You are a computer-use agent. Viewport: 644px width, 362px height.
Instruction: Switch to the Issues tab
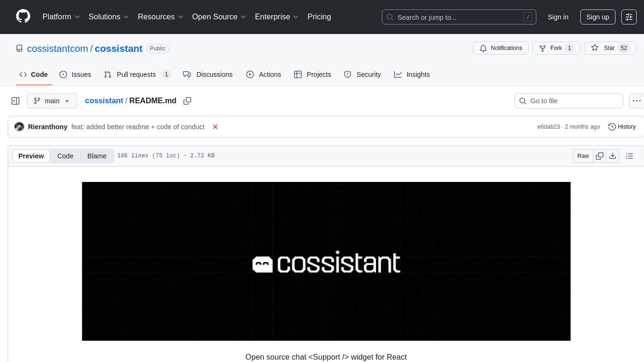[x=75, y=74]
